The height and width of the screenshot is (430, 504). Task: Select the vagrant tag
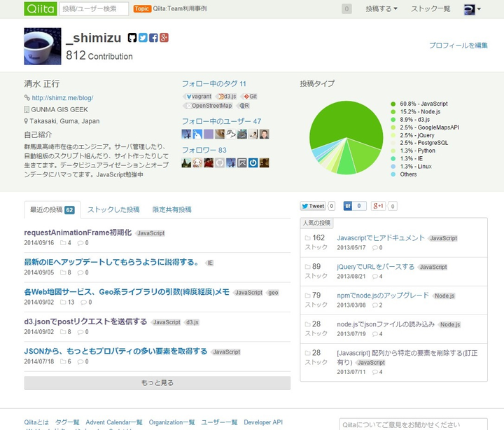tap(199, 97)
